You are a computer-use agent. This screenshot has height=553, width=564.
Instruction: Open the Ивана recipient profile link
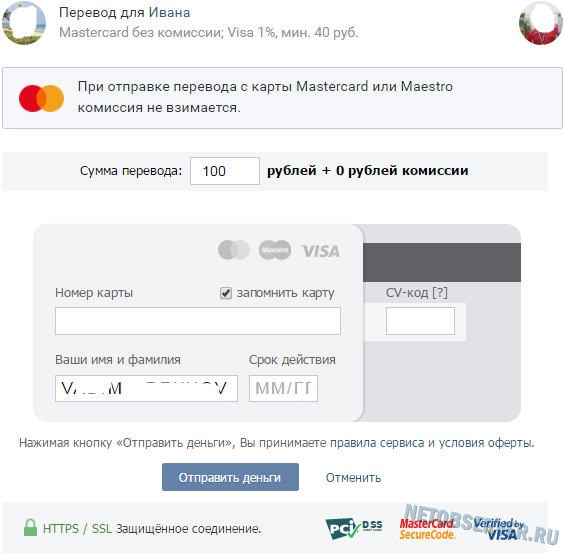tap(169, 13)
